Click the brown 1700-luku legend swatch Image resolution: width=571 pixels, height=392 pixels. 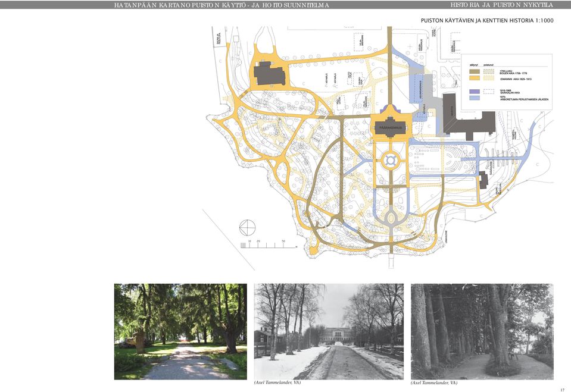[474, 72]
